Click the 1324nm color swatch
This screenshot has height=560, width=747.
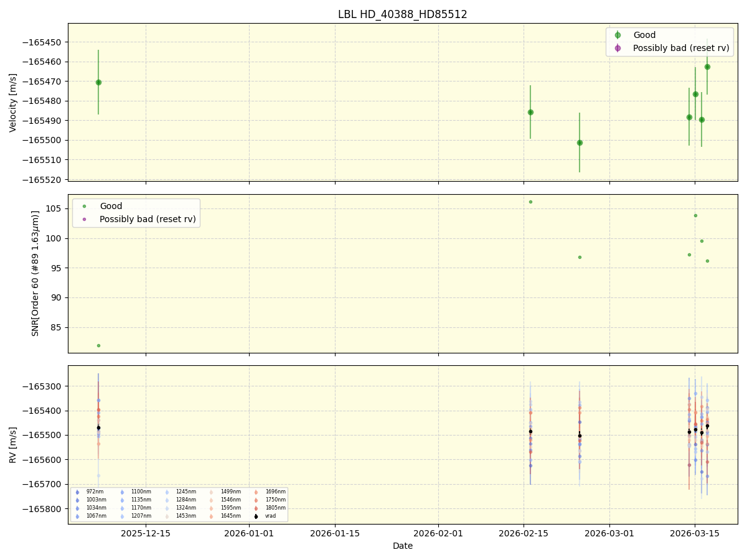pyautogui.click(x=167, y=508)
